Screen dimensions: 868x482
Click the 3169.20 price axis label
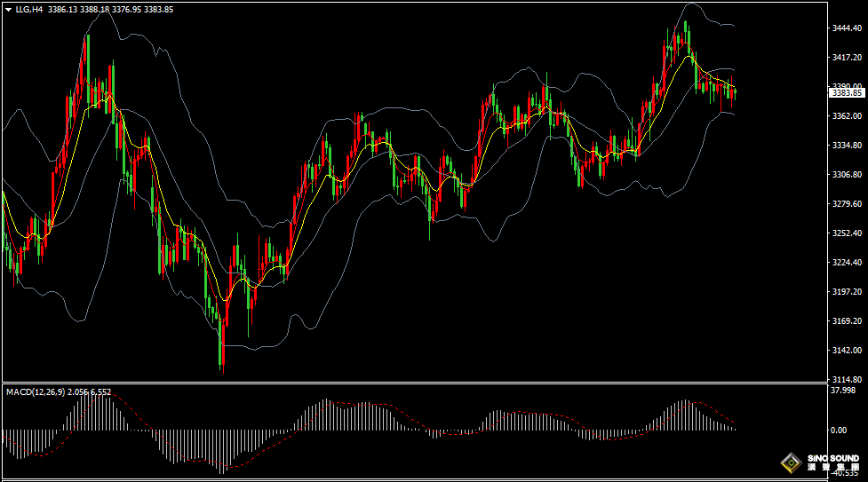(x=848, y=320)
